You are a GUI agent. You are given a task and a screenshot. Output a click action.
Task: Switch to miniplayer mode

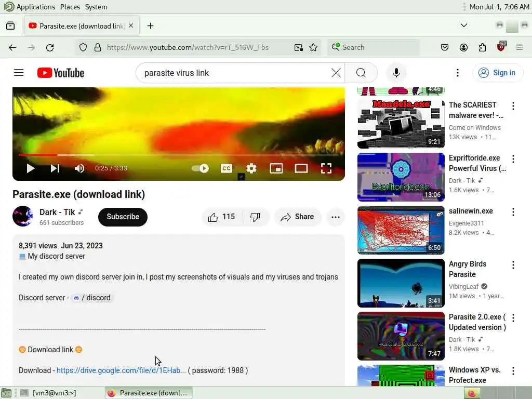click(x=276, y=168)
